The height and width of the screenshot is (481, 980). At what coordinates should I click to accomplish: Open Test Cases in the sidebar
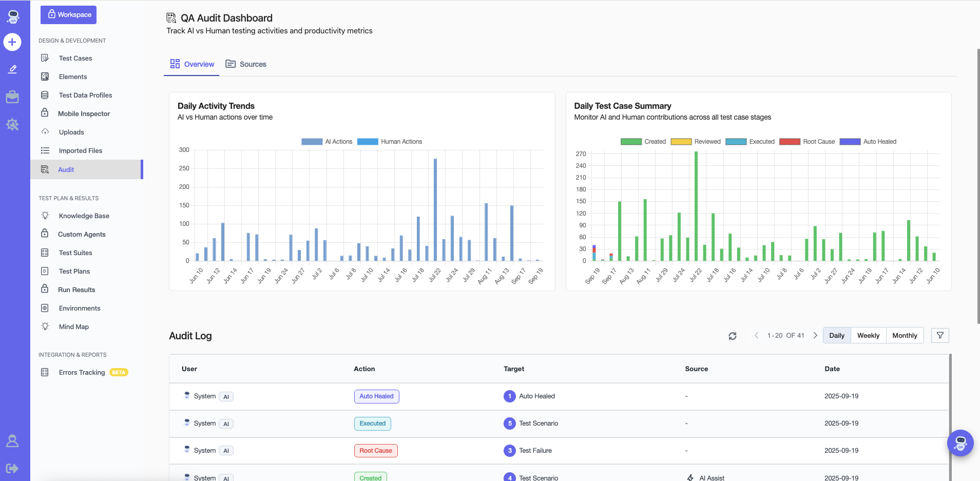click(75, 59)
